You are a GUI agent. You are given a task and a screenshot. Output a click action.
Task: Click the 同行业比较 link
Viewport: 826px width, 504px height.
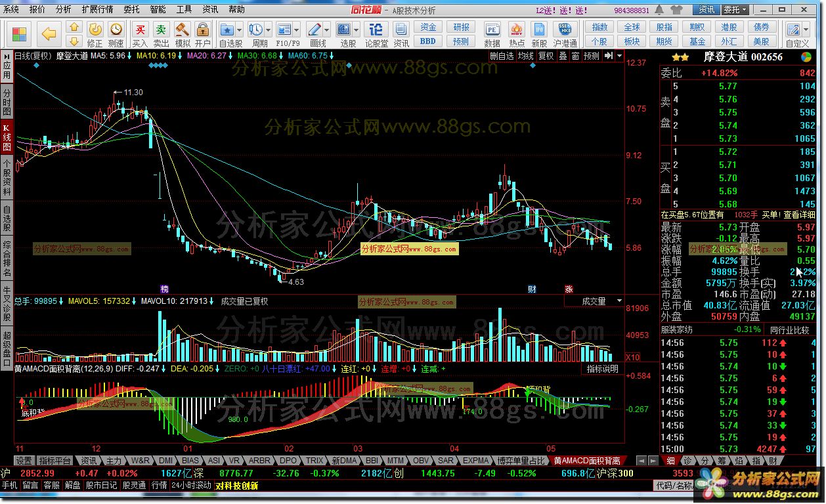pyautogui.click(x=789, y=330)
